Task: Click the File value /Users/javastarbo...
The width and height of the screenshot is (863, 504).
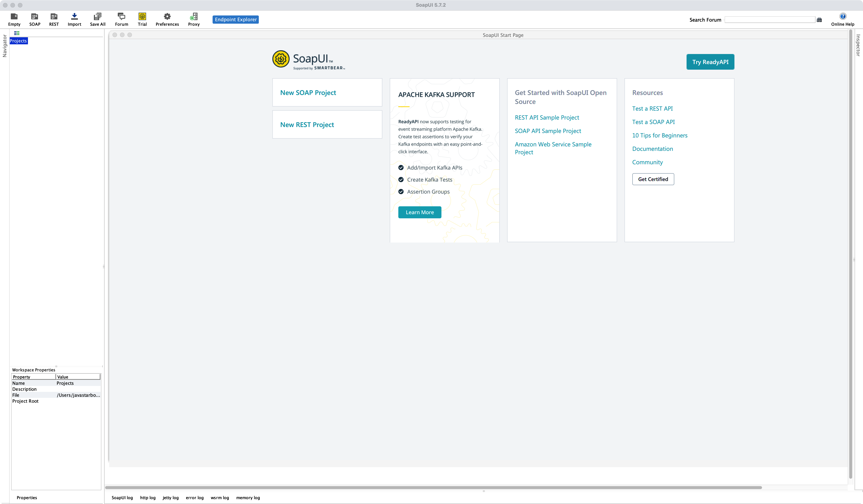Action: (x=78, y=395)
